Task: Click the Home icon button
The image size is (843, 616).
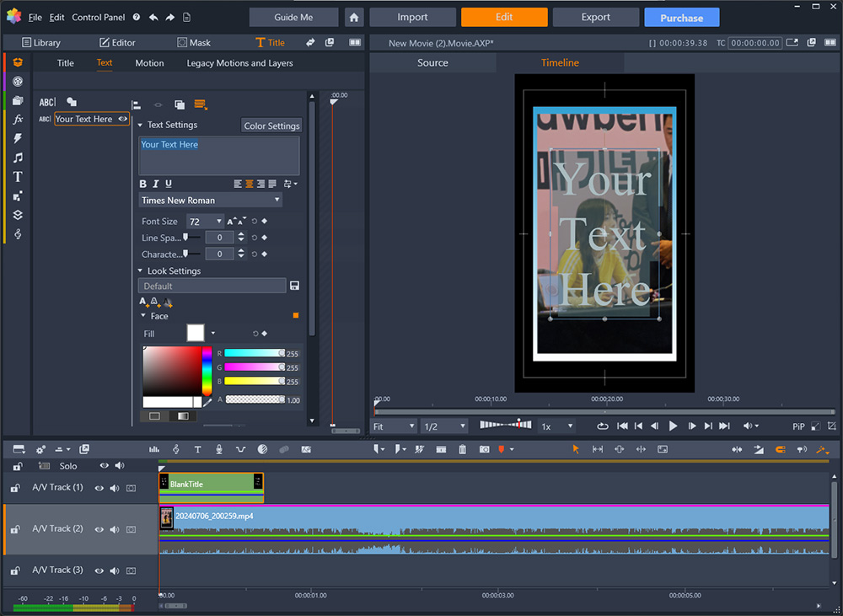Action: point(354,17)
